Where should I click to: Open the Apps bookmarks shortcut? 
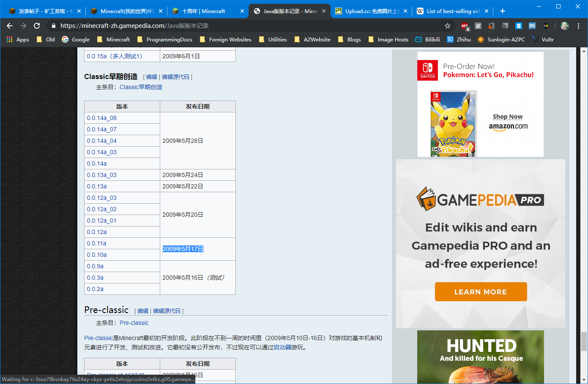18,40
